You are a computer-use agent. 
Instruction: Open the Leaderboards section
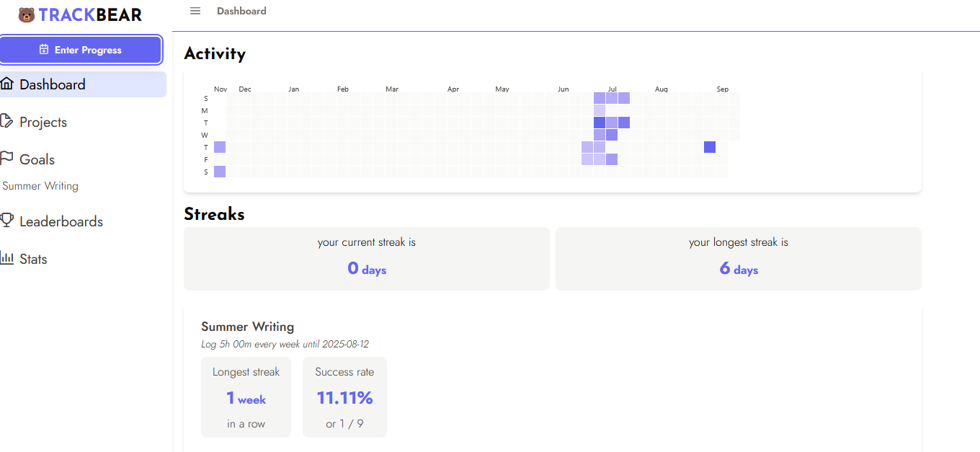[61, 221]
